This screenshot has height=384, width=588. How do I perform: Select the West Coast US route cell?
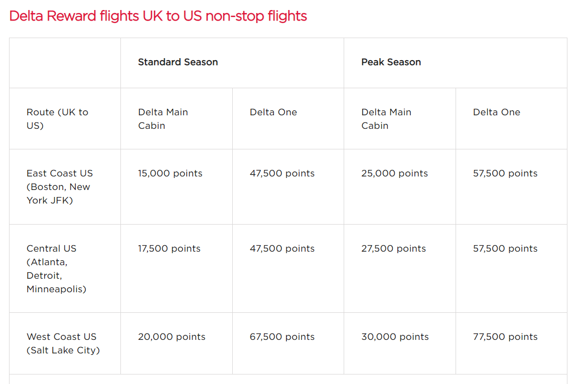[63, 343]
